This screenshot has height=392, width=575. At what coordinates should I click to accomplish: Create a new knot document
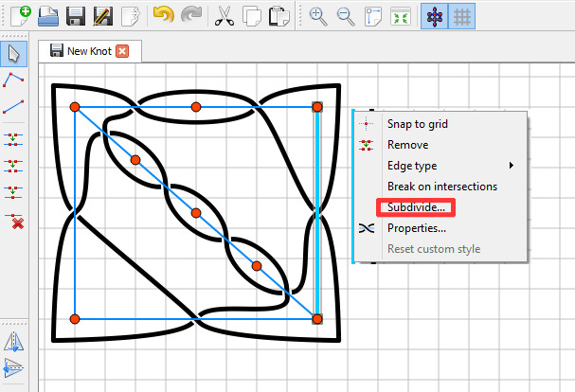point(21,16)
